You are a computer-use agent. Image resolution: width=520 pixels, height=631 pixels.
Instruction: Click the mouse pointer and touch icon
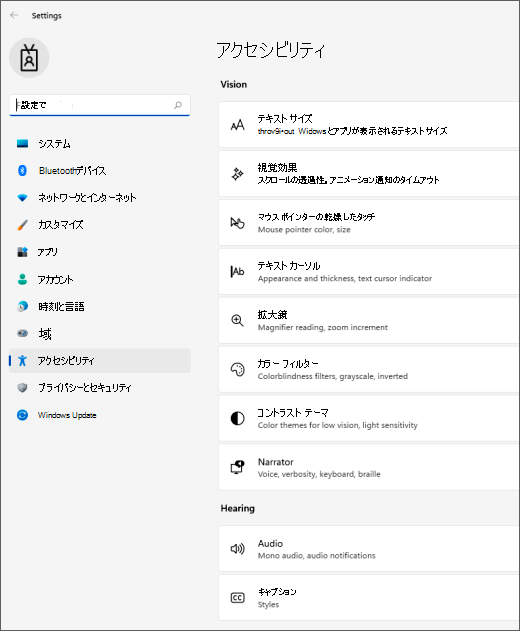pyautogui.click(x=237, y=223)
